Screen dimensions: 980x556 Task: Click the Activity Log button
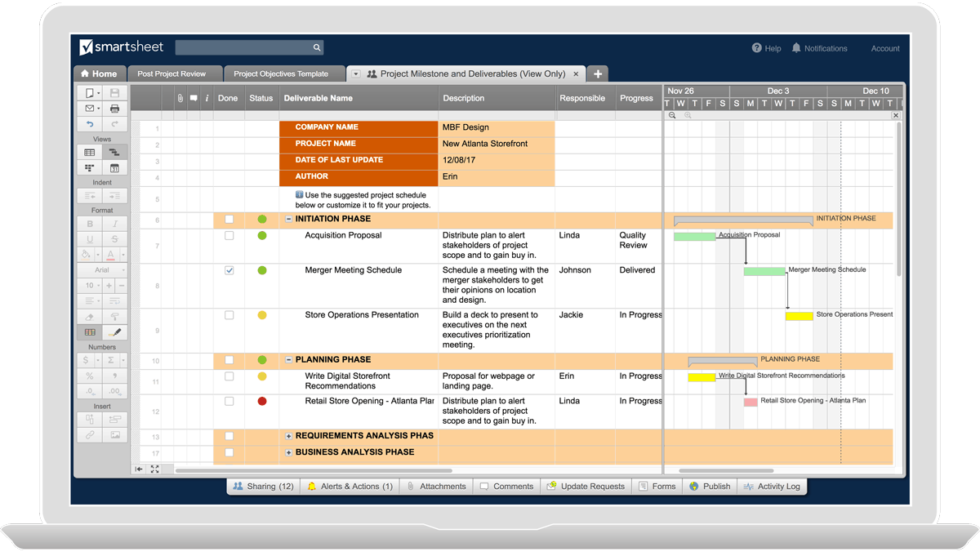(x=772, y=487)
